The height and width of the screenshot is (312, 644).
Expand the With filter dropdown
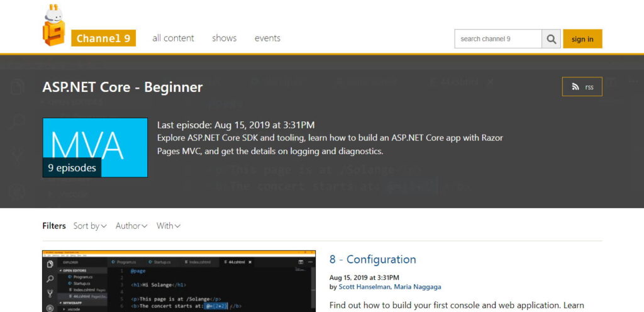[169, 226]
